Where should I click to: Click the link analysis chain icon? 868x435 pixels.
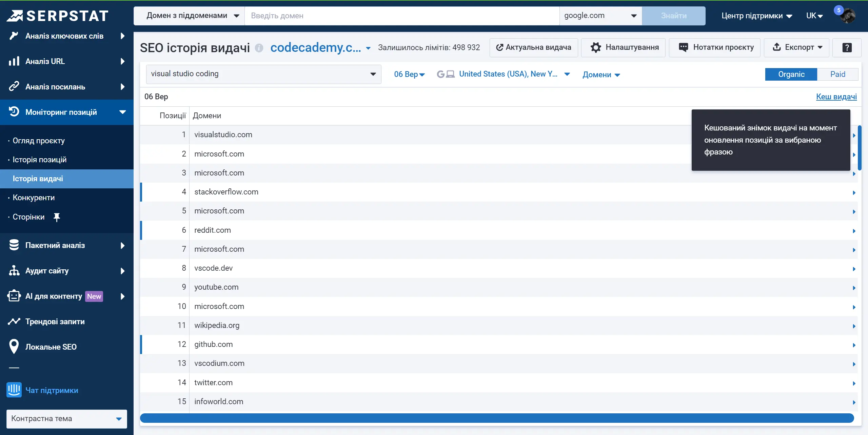[14, 87]
